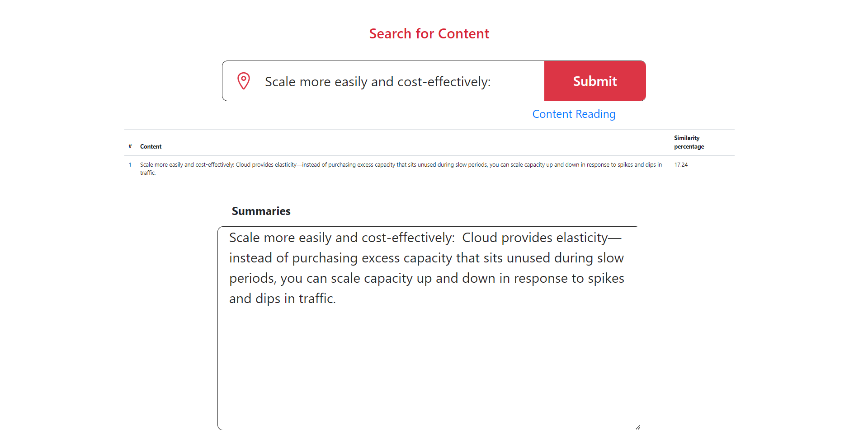Image resolution: width=868 pixels, height=430 pixels.
Task: Select the 17.24 similarity value
Action: [x=680, y=164]
